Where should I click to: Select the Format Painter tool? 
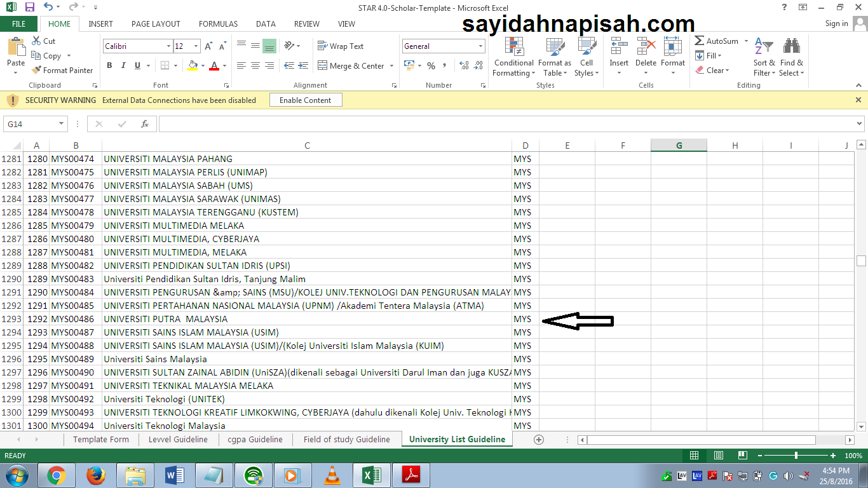[62, 70]
